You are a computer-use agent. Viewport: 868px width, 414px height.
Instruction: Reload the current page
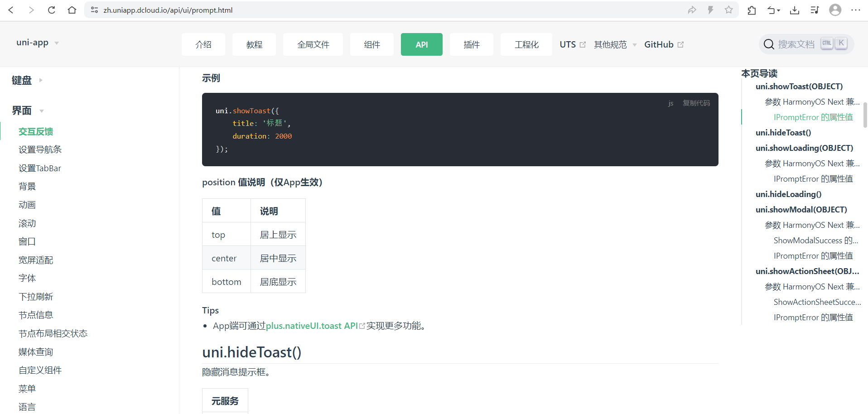52,10
